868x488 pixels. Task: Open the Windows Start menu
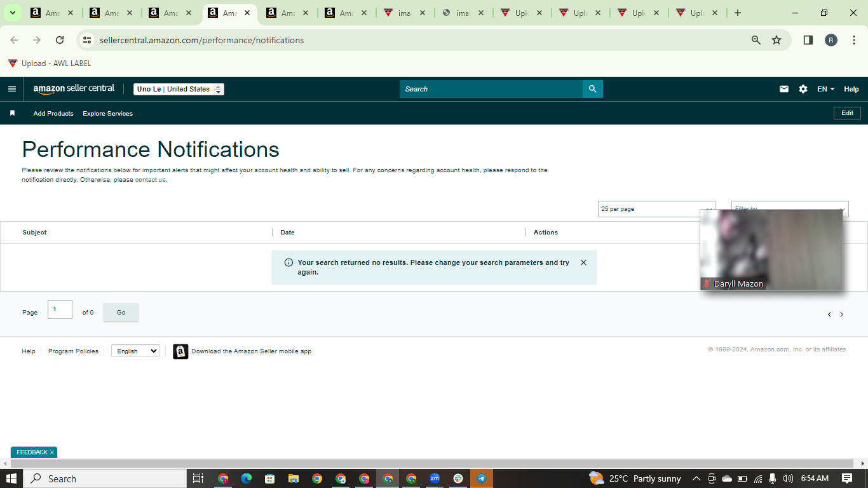[x=11, y=478]
